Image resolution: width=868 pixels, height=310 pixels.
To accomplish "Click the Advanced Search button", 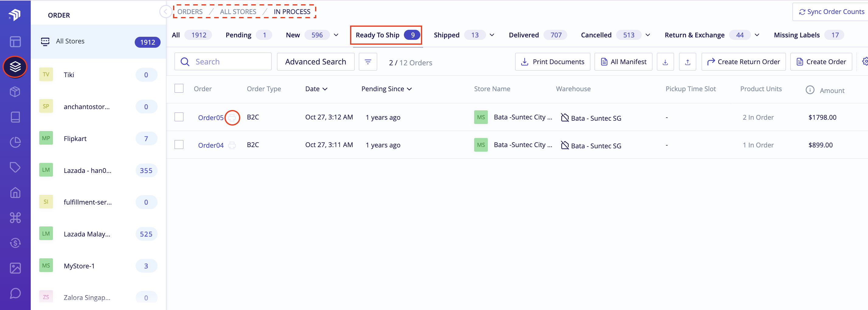I will [315, 62].
